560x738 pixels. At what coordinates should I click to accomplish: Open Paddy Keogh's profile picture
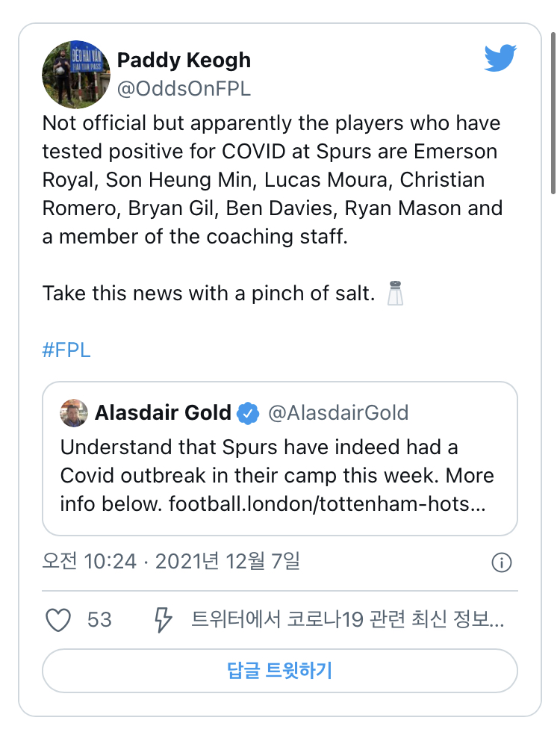(76, 75)
